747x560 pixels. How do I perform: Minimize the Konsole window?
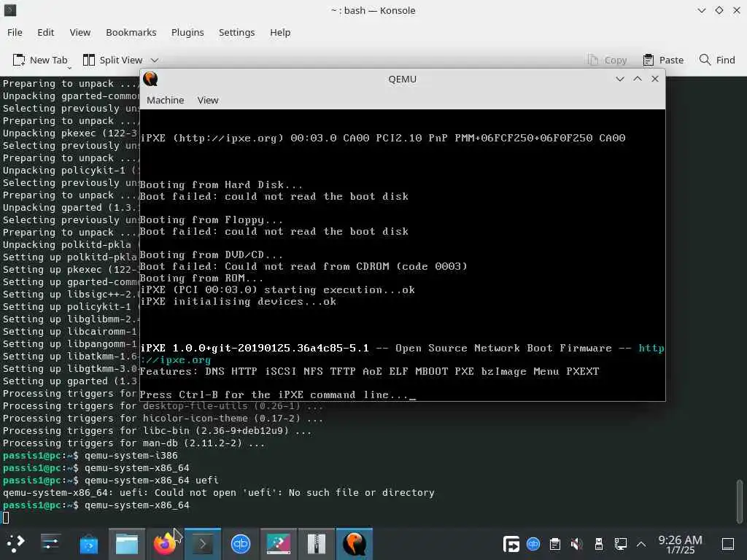pos(701,10)
